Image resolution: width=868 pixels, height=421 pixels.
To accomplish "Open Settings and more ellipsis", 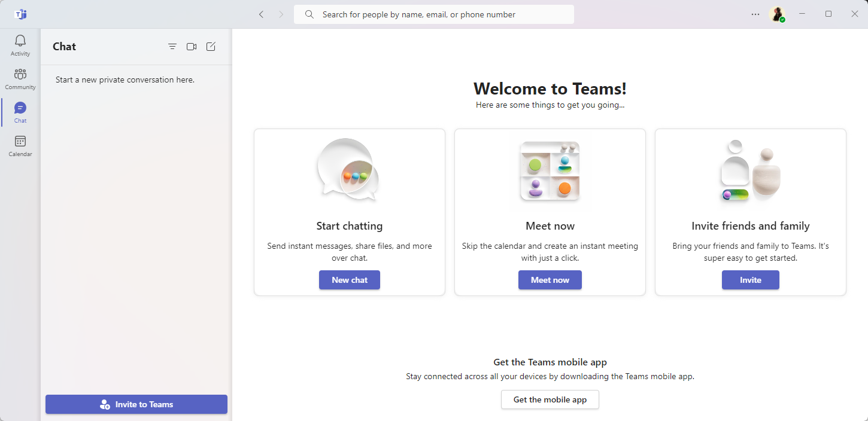I will point(755,14).
